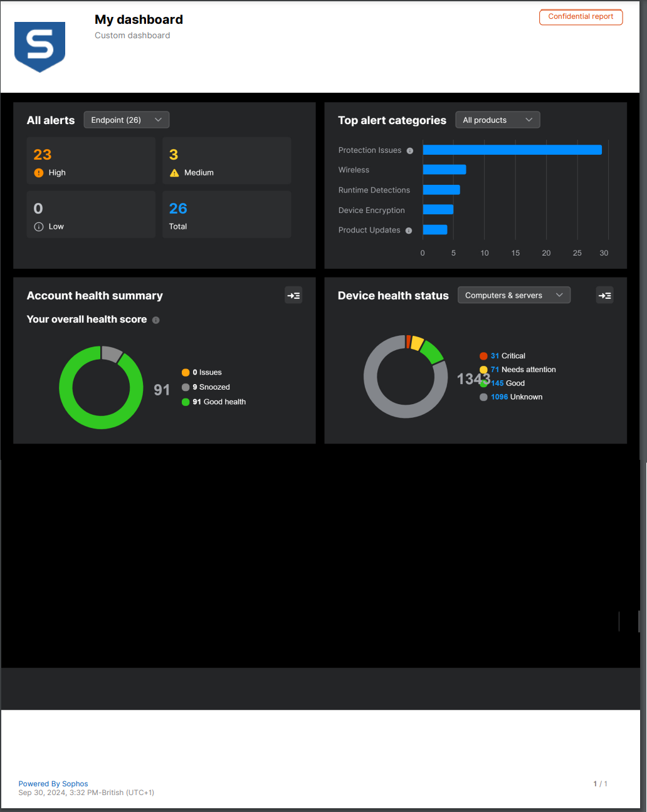The height and width of the screenshot is (812, 647).
Task: Click the orange High alert icon
Action: coord(39,173)
